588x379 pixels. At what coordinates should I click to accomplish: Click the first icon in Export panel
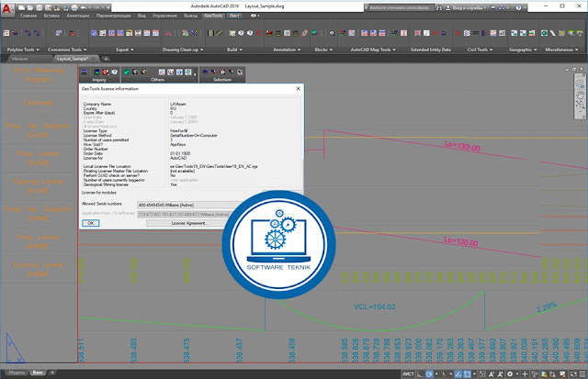pyautogui.click(x=94, y=33)
